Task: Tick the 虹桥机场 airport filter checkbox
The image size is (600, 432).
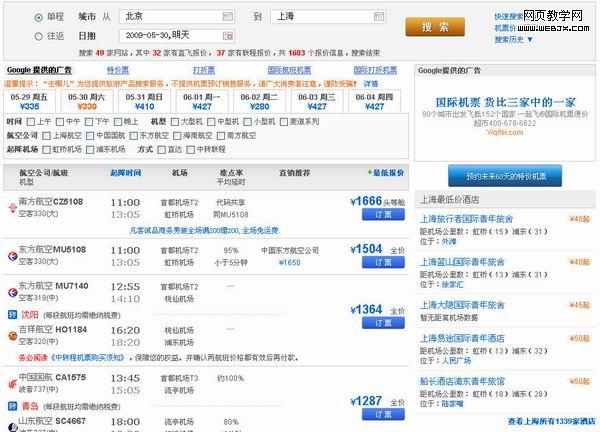Action: tap(47, 148)
